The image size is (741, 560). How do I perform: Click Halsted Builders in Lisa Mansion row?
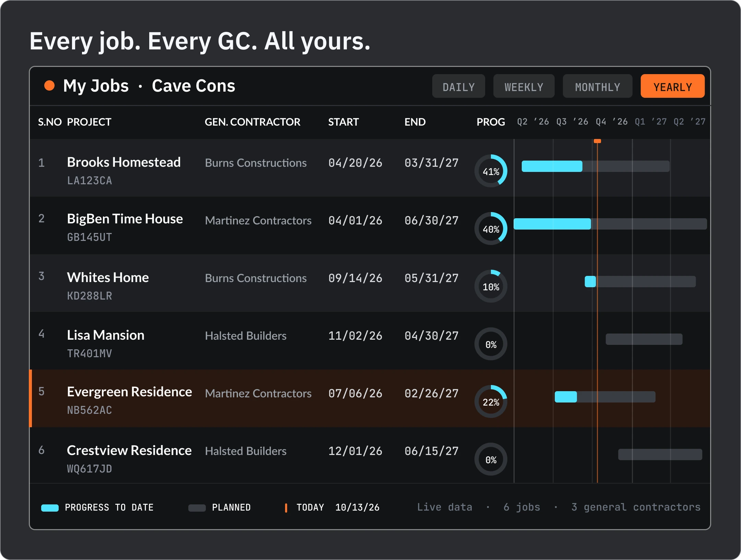(x=246, y=336)
